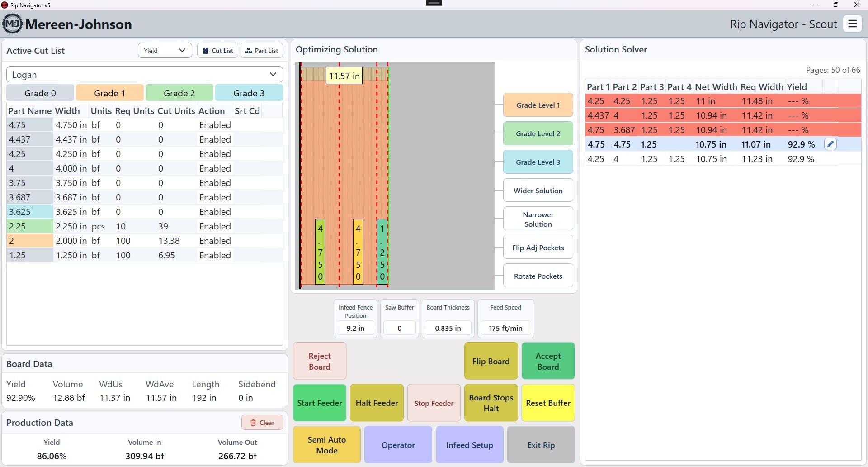
Task: Switch to the Grade 3 tab
Action: coord(249,93)
